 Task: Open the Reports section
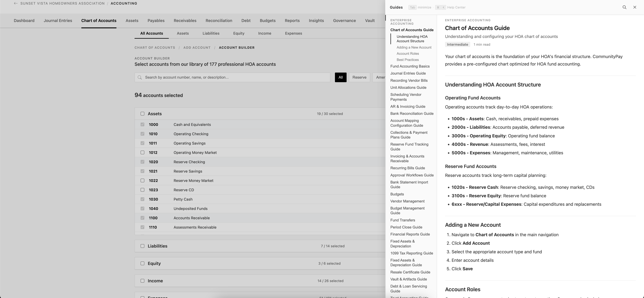pyautogui.click(x=292, y=21)
